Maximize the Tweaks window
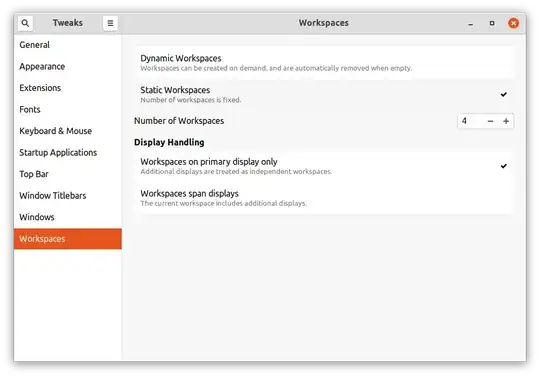The image size is (540, 377). click(492, 23)
